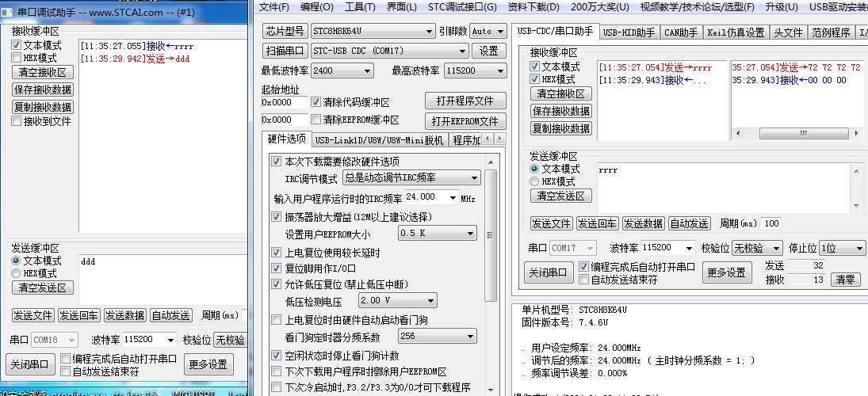
Task: Open STC调试接口(G) menu
Action: tap(462, 6)
